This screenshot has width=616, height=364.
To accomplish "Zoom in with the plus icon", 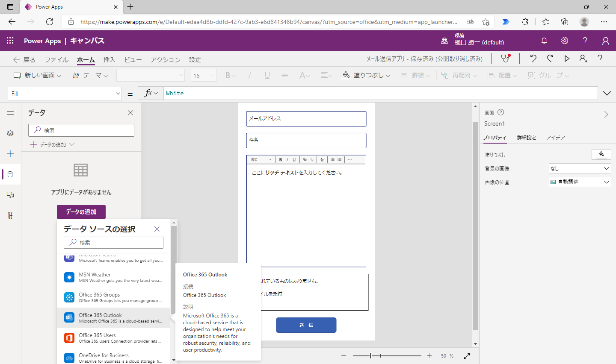I will 429,356.
